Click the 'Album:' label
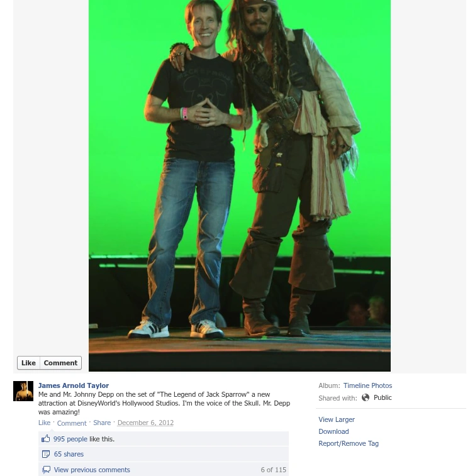470x476 pixels. [x=329, y=385]
